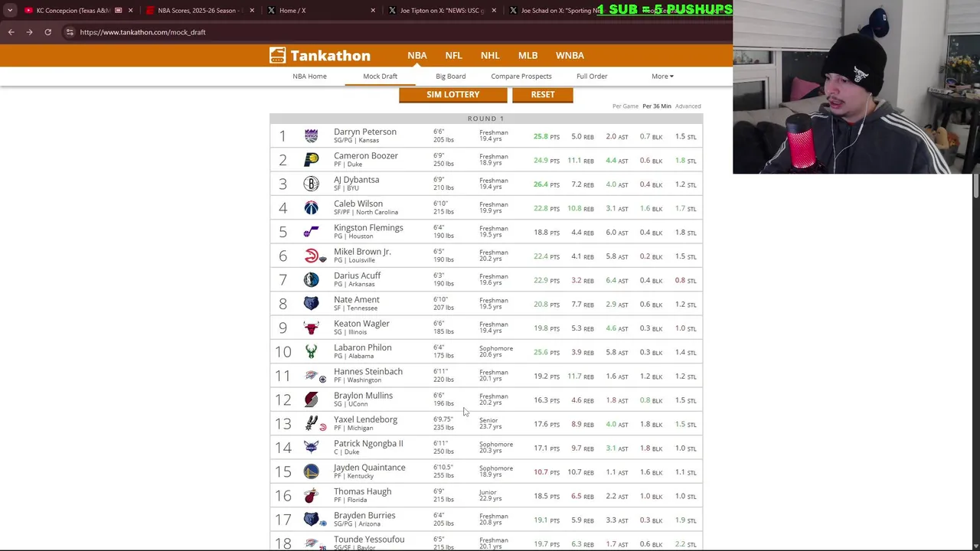Click Trail Blazers logo at pick 12
Screen dimensions: 980x551
[x=311, y=399]
